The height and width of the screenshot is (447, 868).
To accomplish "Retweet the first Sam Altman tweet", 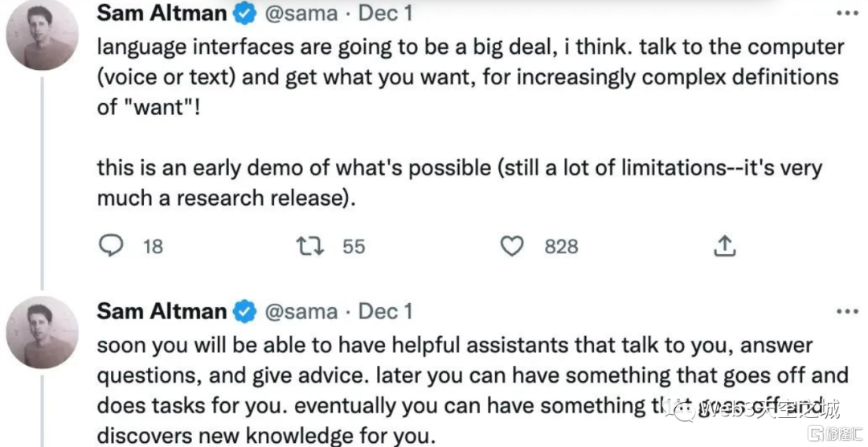I will (309, 245).
